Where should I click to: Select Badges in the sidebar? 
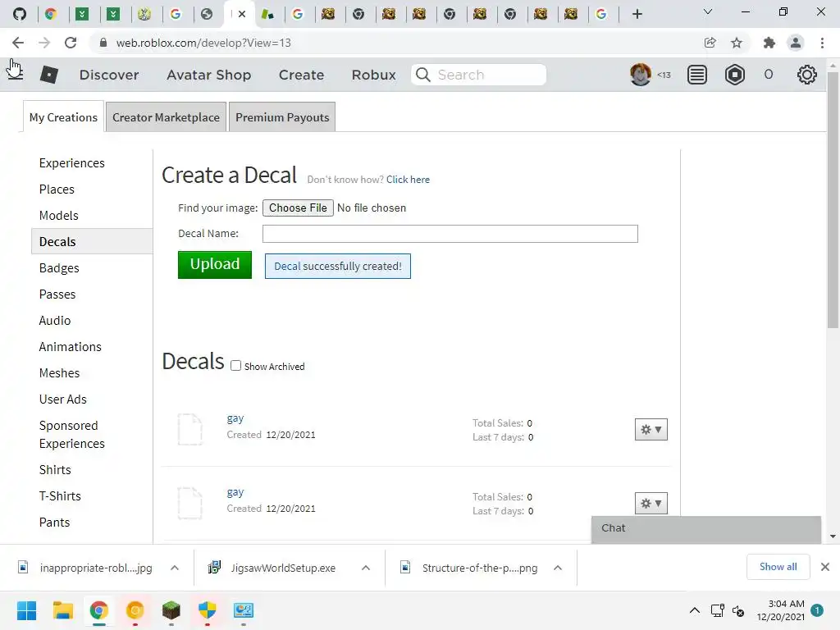pos(59,268)
